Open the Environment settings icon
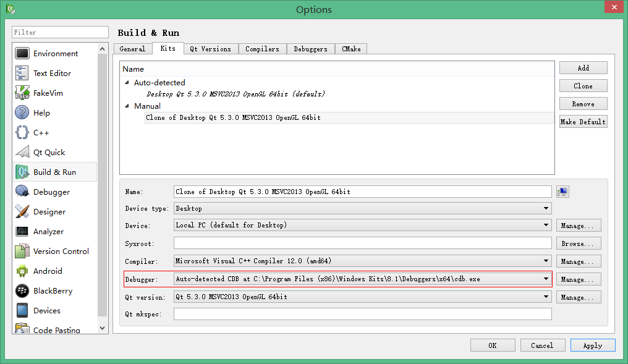Screen dimensions: 628x364 (21, 53)
